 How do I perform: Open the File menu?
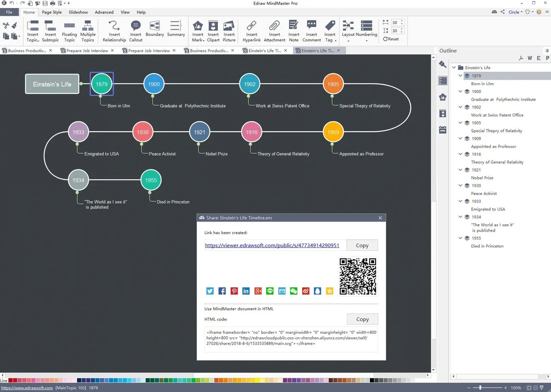9,12
